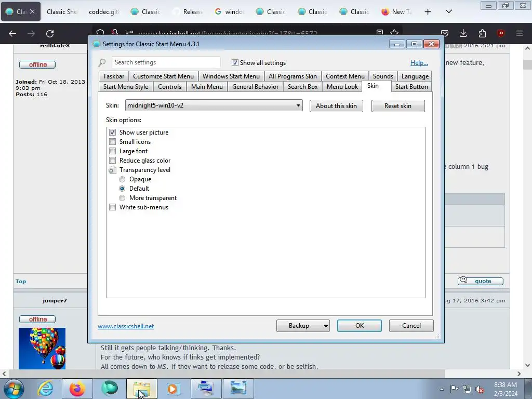Enable White sub-menus option
This screenshot has width=532, height=399.
(112, 207)
